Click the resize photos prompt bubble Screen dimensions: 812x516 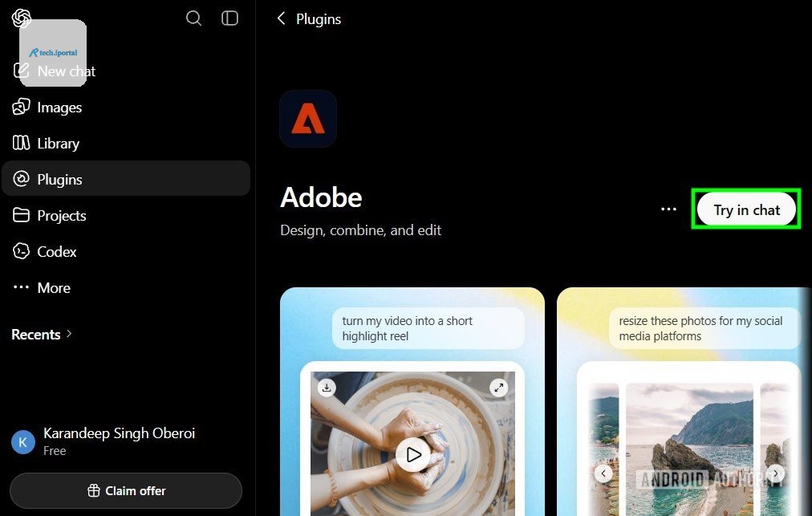click(704, 328)
